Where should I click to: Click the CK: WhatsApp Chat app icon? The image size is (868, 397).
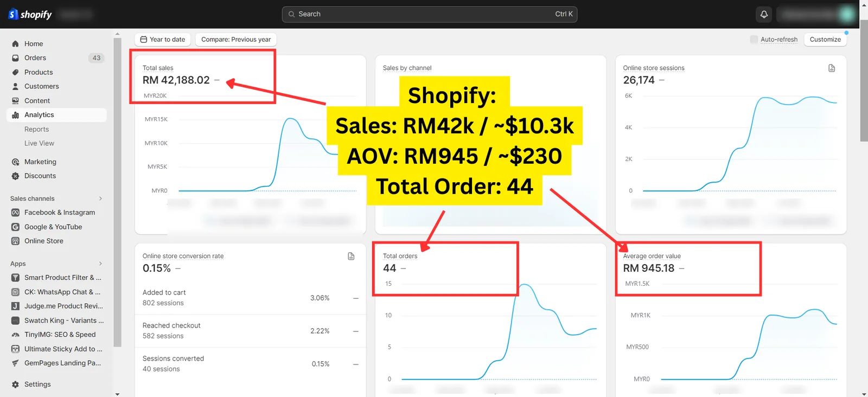[15, 292]
